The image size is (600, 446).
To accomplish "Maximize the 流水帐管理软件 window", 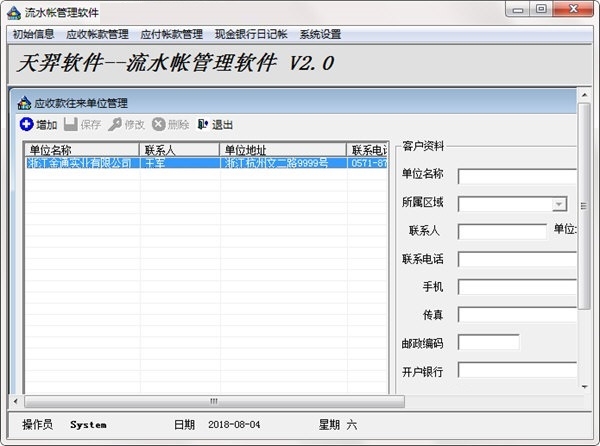I will click(x=541, y=9).
